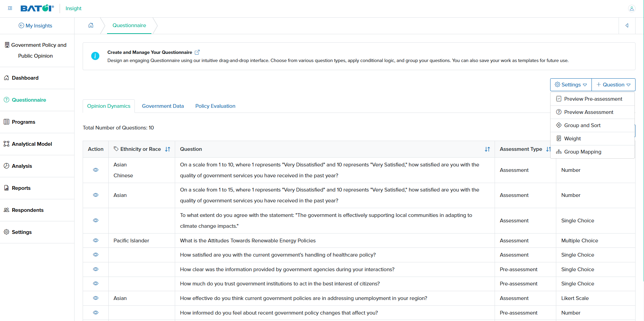
Task: Collapse panel using the triangle arrow icon
Action: coord(627,25)
